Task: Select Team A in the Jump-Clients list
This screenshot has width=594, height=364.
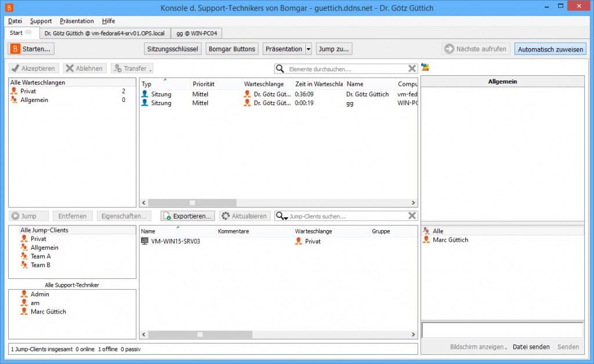Action: pyautogui.click(x=39, y=256)
